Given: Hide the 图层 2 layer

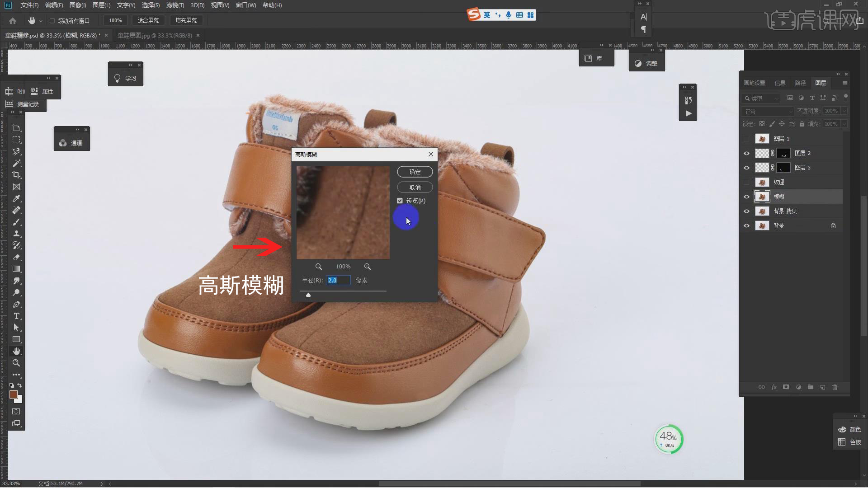Looking at the screenshot, I should click(746, 153).
